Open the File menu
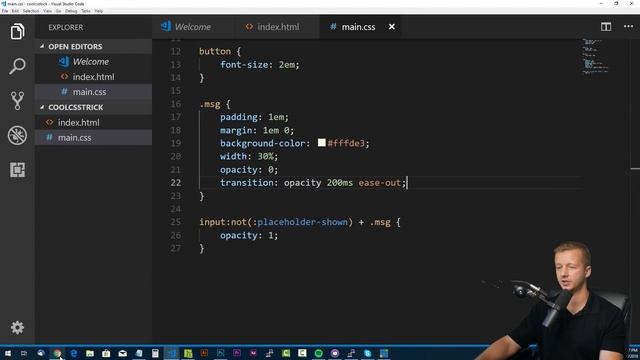The image size is (640, 360). click(x=5, y=11)
